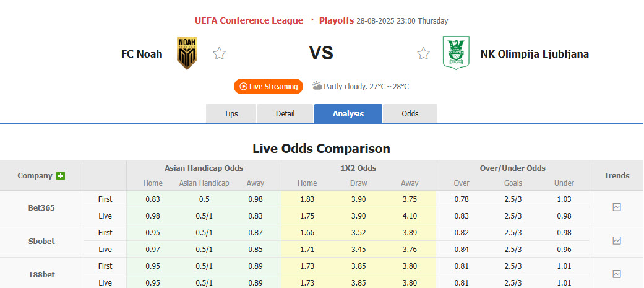Click NK Olimpija Ljubljana team name
Viewport: 644px width, 288px height.
click(x=535, y=54)
